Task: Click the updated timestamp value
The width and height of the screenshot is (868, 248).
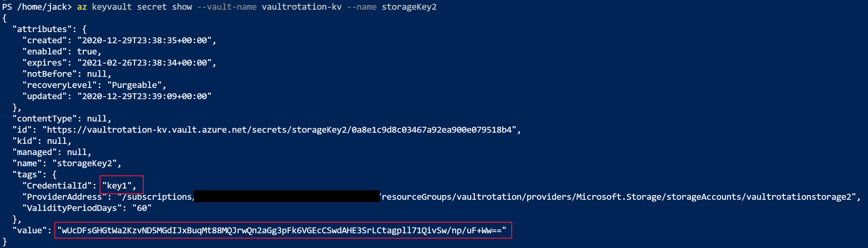Action: [145, 96]
